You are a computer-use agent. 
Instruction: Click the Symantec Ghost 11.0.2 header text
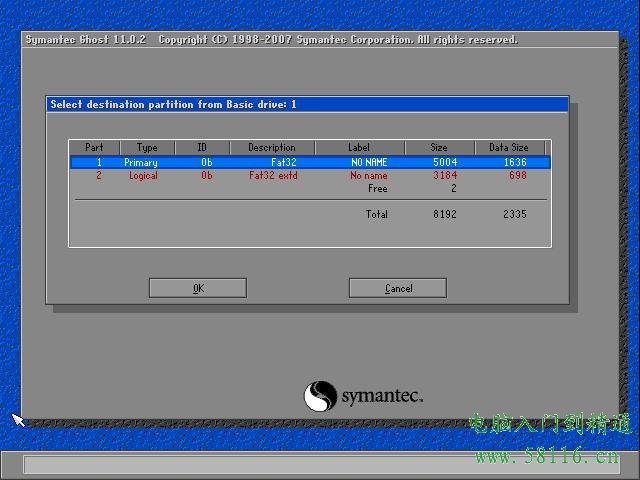(x=86, y=40)
